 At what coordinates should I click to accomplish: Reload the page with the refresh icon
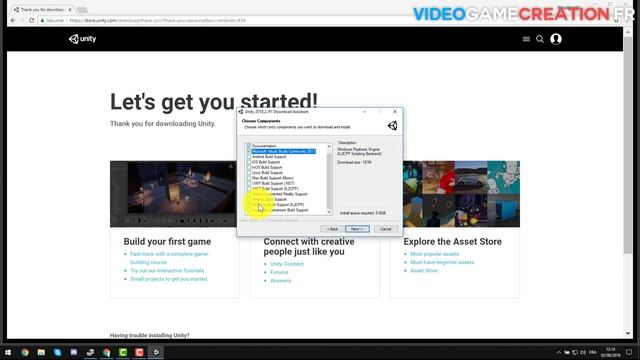pyautogui.click(x=31, y=20)
